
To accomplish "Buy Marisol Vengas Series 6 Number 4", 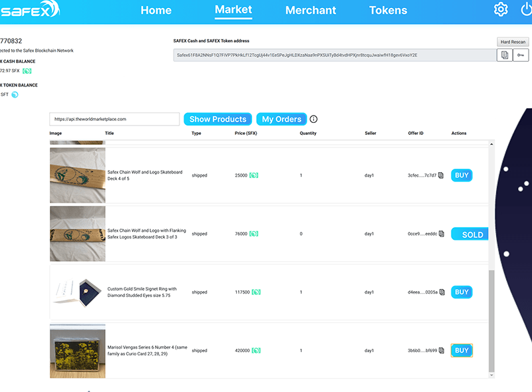I will [x=462, y=350].
